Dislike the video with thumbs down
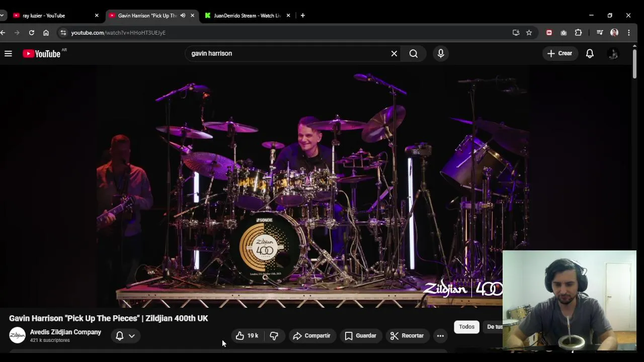 [274, 336]
